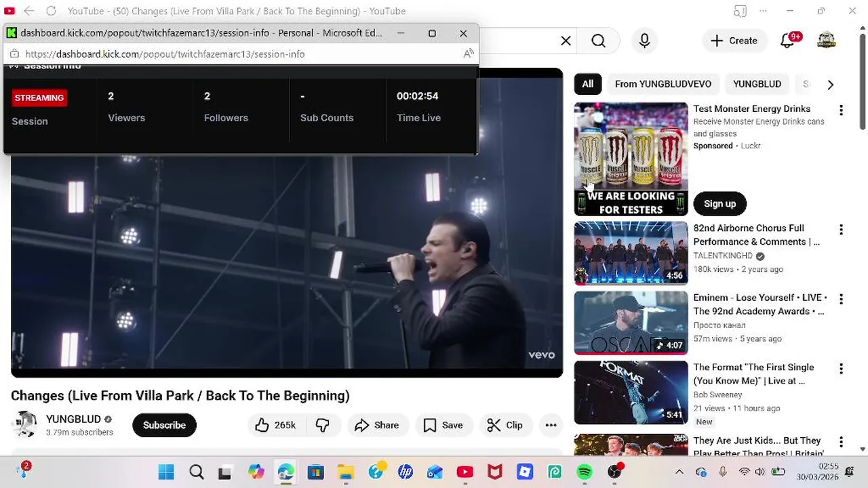Open YouTube notifications bell
868x488 pixels.
787,41
